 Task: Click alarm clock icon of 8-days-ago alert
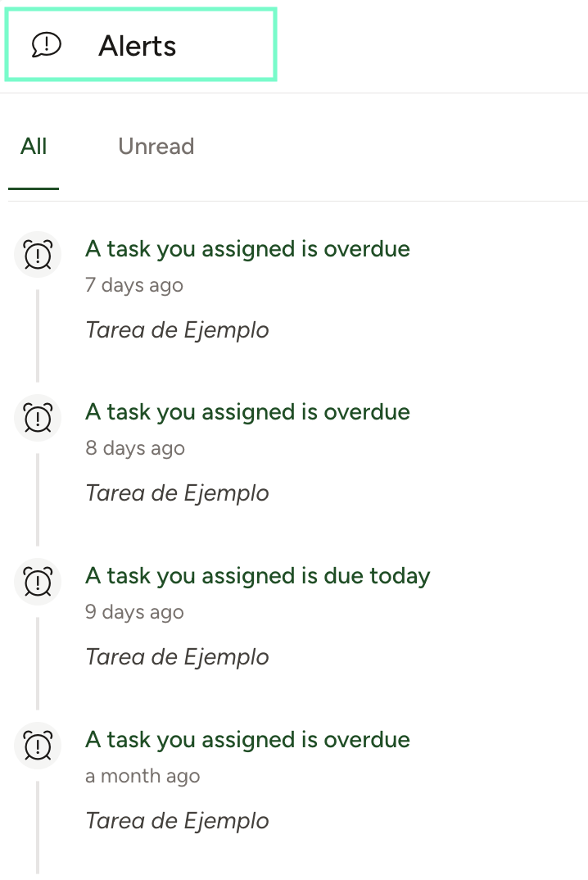point(38,418)
